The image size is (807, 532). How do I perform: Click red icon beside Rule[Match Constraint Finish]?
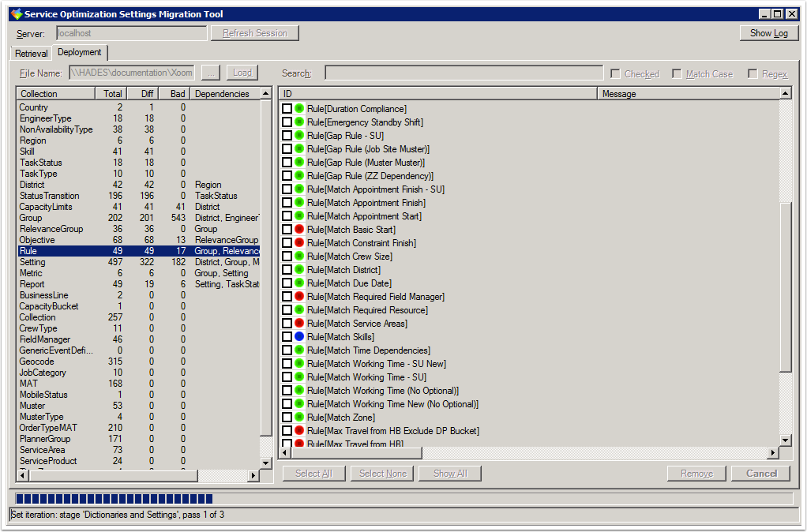pos(299,243)
